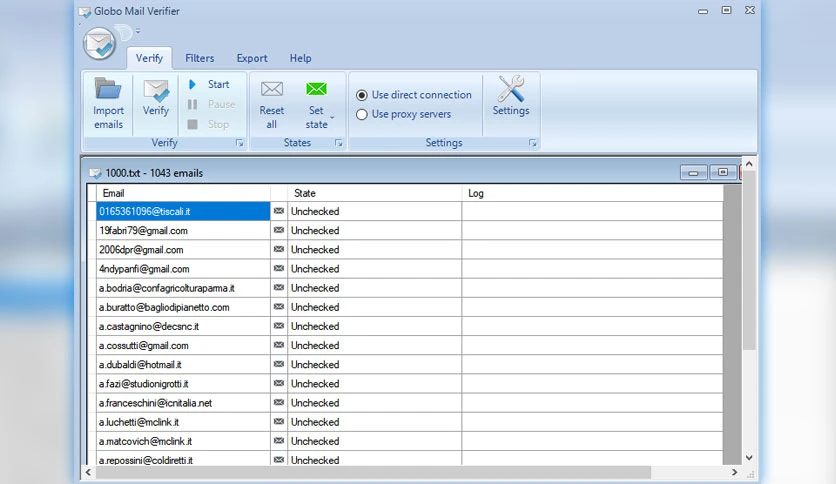Click state icon for 2006dpr@gmail.com row

(279, 249)
